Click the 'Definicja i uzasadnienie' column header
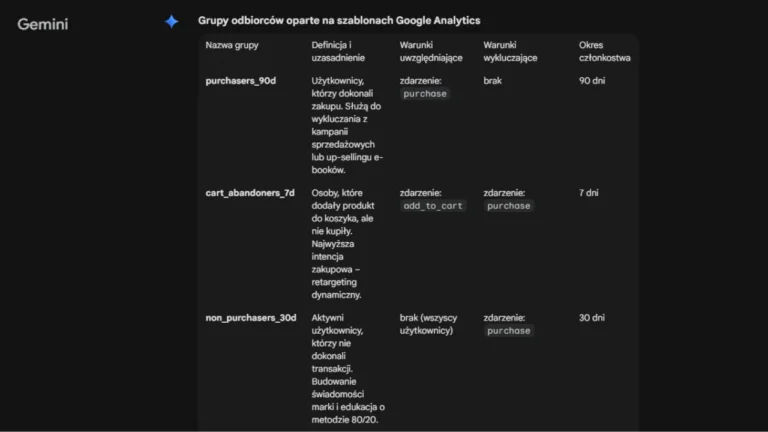 click(338, 51)
